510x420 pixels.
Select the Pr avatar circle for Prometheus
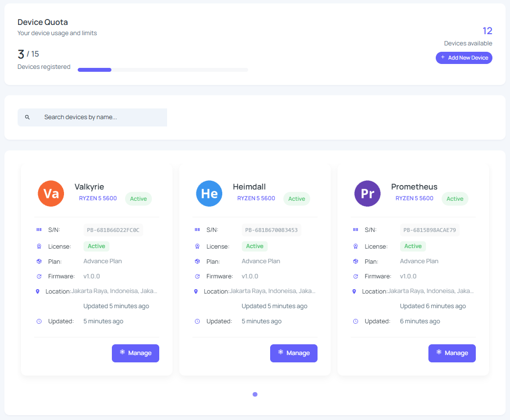[x=367, y=193]
